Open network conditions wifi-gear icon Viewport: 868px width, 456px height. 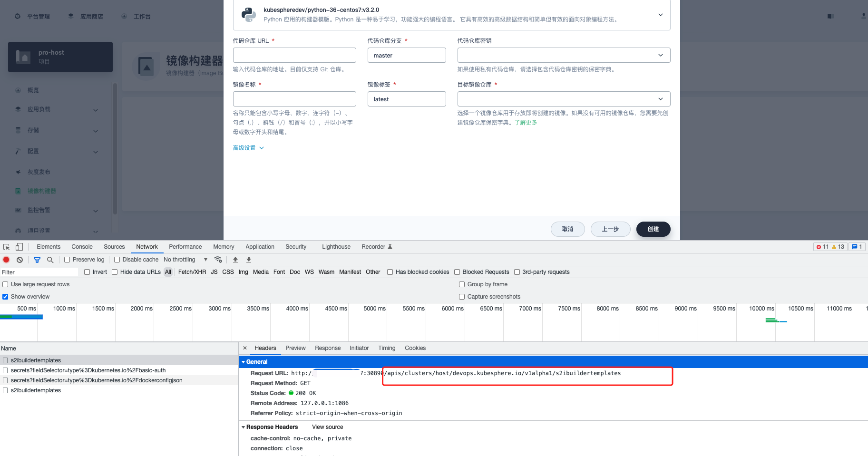[218, 260]
